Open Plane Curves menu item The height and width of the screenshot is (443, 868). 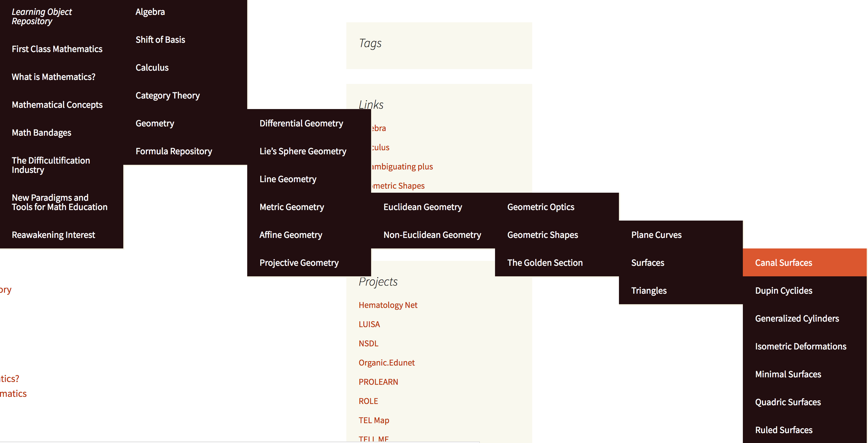click(656, 235)
